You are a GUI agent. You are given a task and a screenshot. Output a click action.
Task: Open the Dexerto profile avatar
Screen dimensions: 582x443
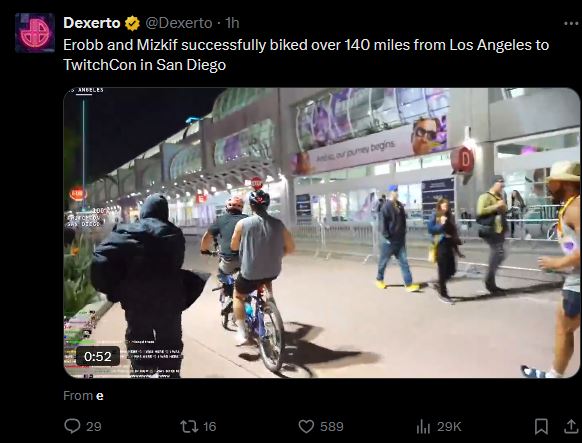[x=35, y=33]
